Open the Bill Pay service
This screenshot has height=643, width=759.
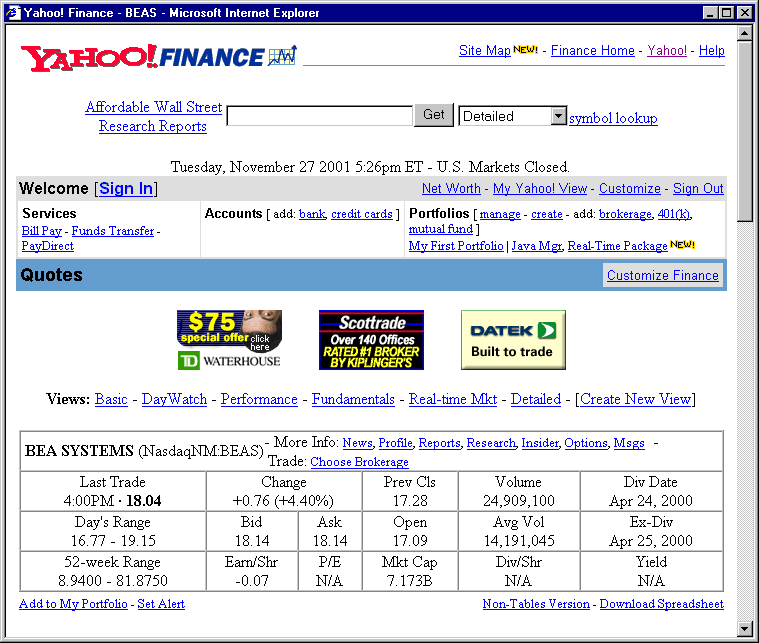coord(42,231)
